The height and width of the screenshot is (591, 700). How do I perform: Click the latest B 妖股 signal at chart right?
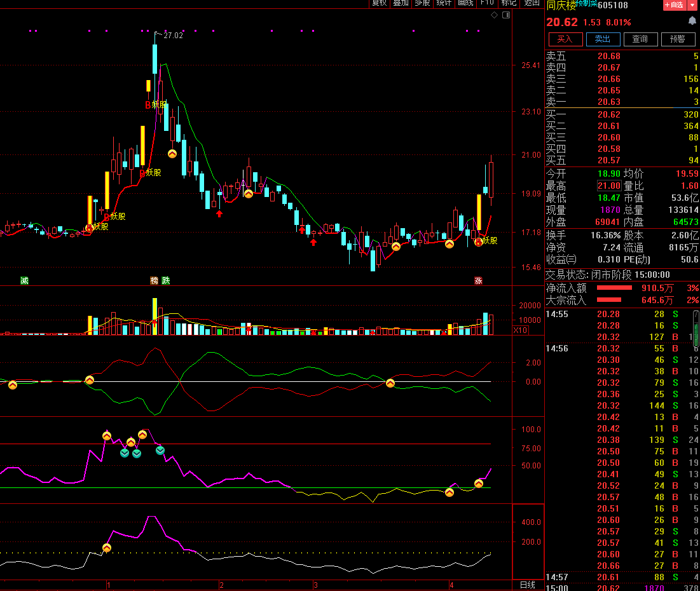click(x=486, y=241)
